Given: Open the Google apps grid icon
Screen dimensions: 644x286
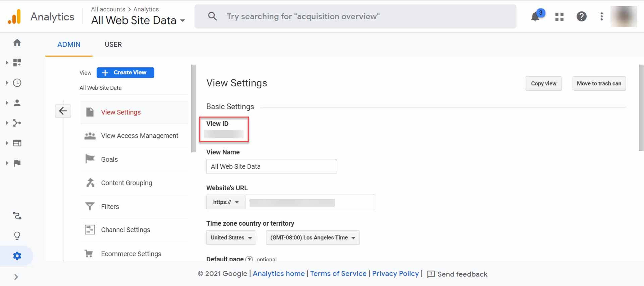Looking at the screenshot, I should (559, 17).
